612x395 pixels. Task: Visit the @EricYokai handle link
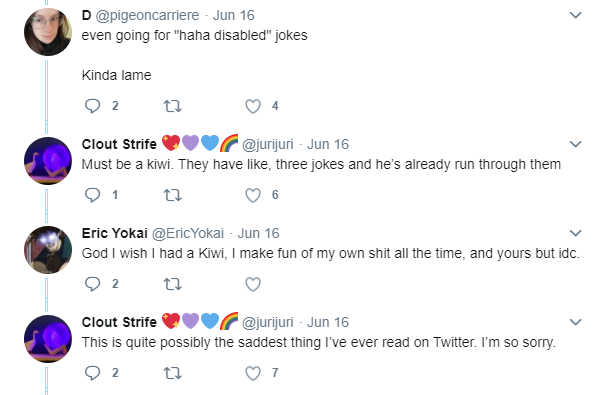click(188, 233)
